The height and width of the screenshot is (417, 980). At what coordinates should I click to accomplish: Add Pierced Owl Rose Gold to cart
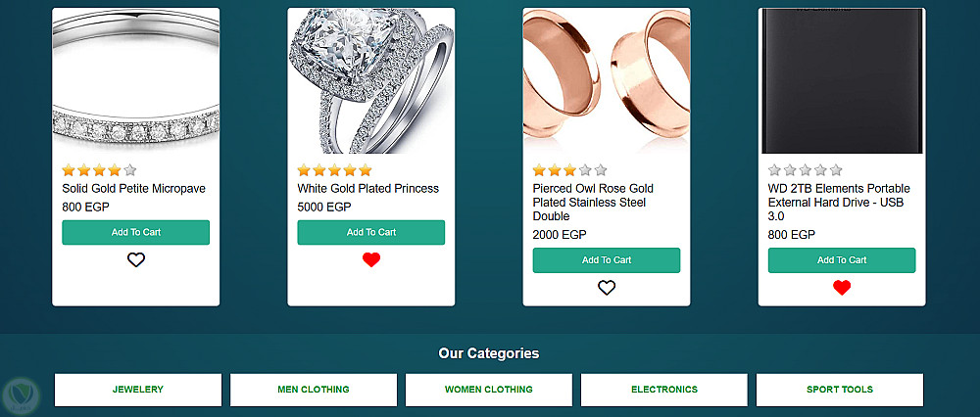(607, 260)
